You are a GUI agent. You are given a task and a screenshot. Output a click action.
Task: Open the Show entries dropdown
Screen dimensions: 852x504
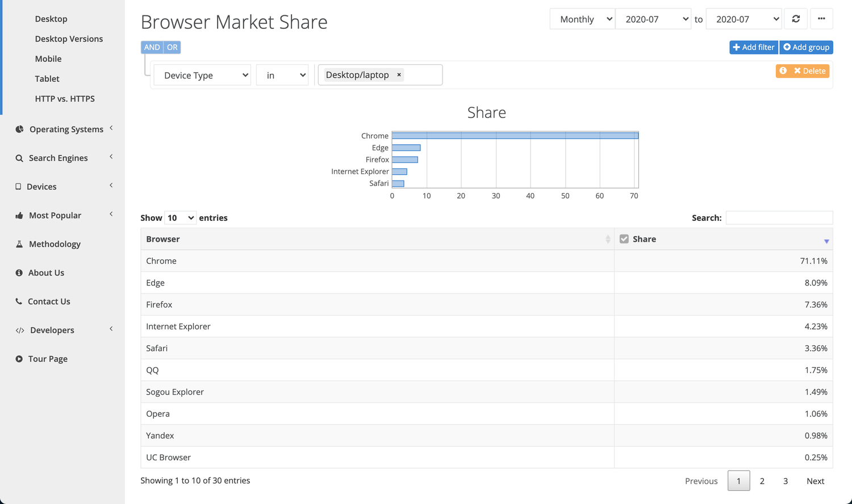pos(180,217)
